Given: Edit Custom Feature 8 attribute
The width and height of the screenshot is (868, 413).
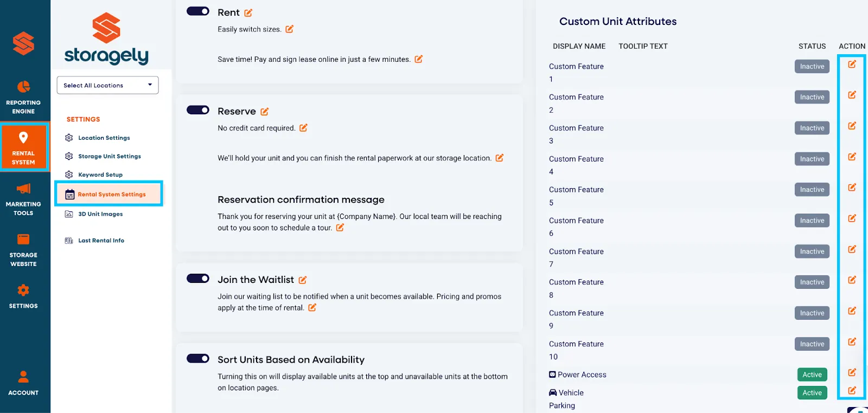Looking at the screenshot, I should [852, 280].
